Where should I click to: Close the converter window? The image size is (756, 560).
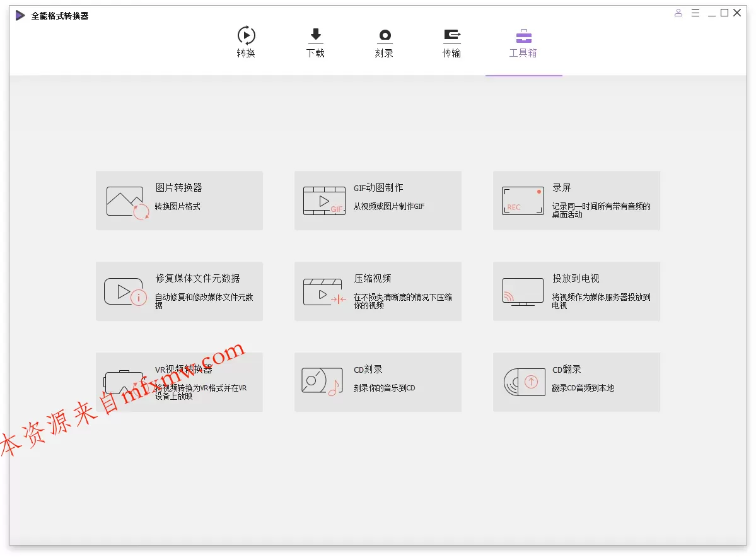pos(737,13)
